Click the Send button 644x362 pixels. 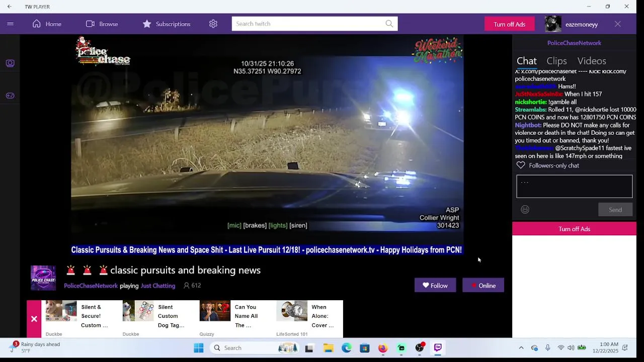point(615,210)
